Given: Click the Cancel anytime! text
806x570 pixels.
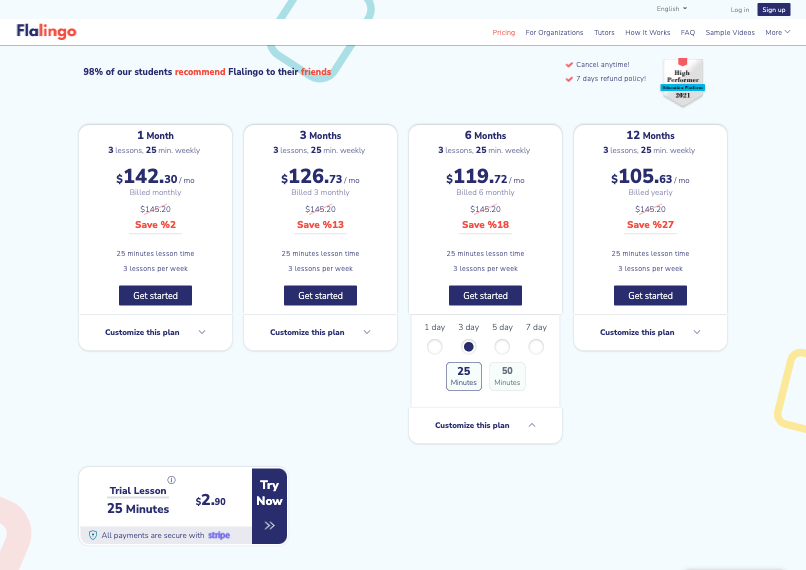Looking at the screenshot, I should coord(602,65).
